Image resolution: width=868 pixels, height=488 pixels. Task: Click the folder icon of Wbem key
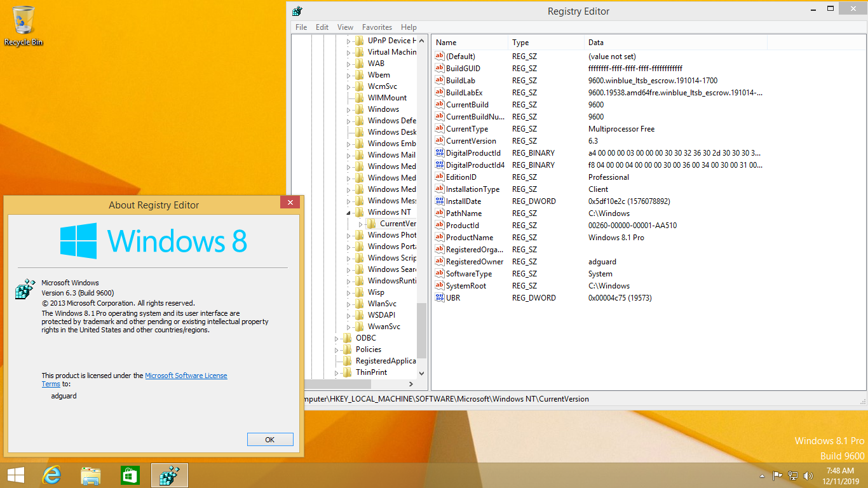[x=360, y=75]
